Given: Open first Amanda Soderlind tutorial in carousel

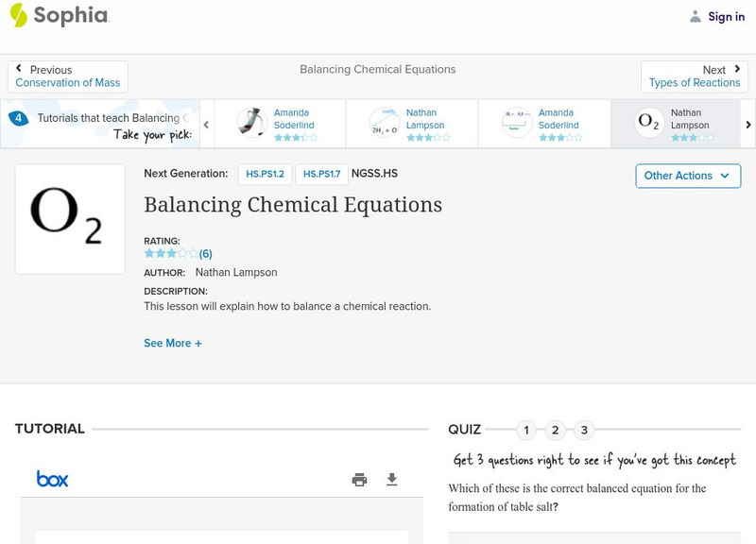Looking at the screenshot, I should pos(250,122).
